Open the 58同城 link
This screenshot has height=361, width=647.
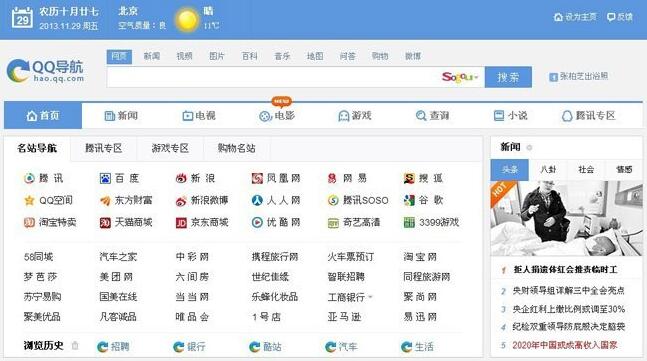click(38, 257)
